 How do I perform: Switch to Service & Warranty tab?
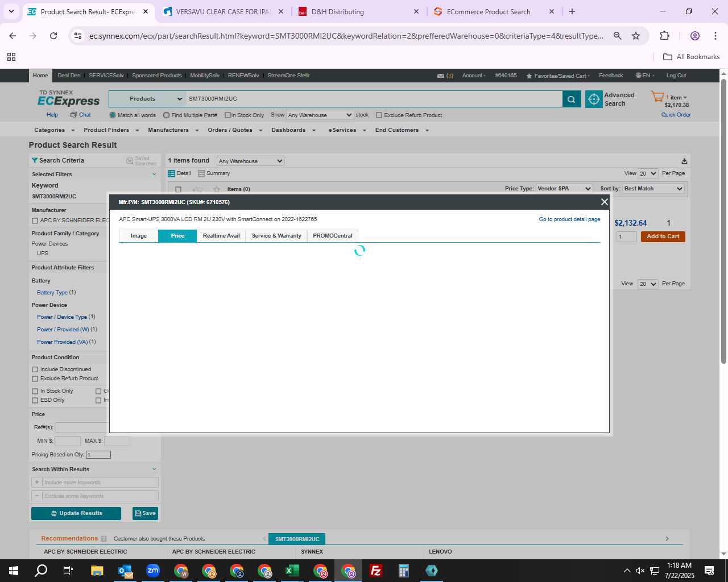[276, 236]
